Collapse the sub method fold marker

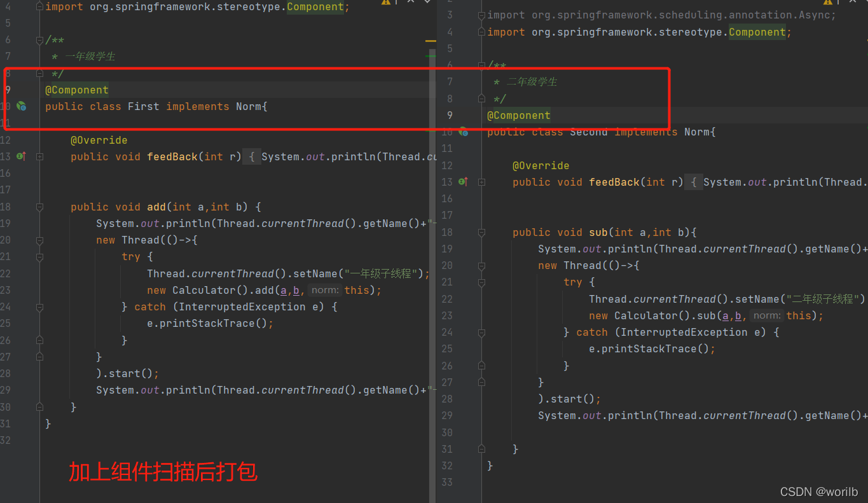coord(481,233)
